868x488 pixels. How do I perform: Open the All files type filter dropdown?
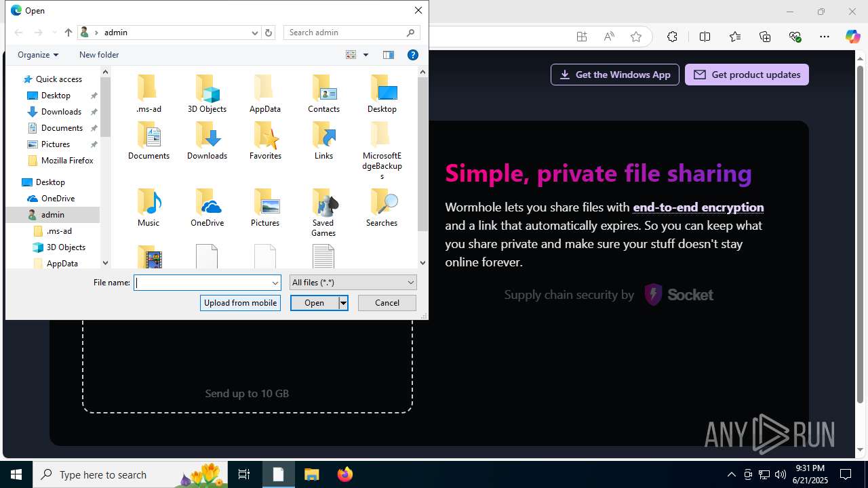click(353, 283)
